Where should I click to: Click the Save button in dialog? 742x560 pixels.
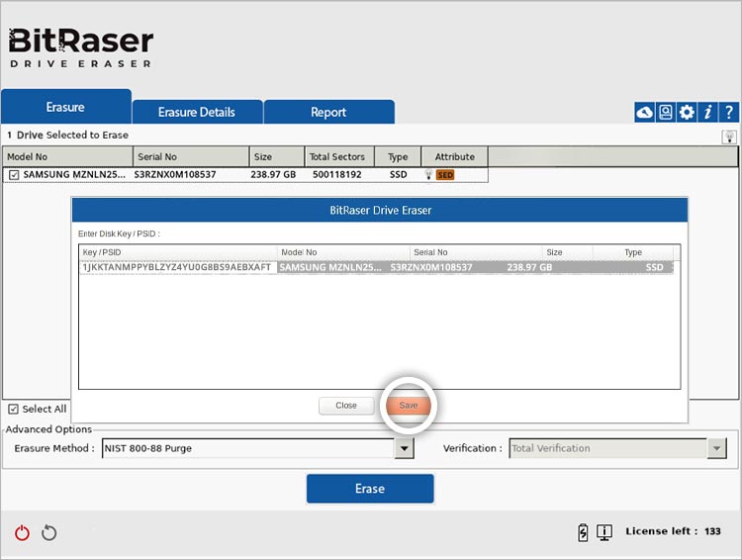pos(409,406)
